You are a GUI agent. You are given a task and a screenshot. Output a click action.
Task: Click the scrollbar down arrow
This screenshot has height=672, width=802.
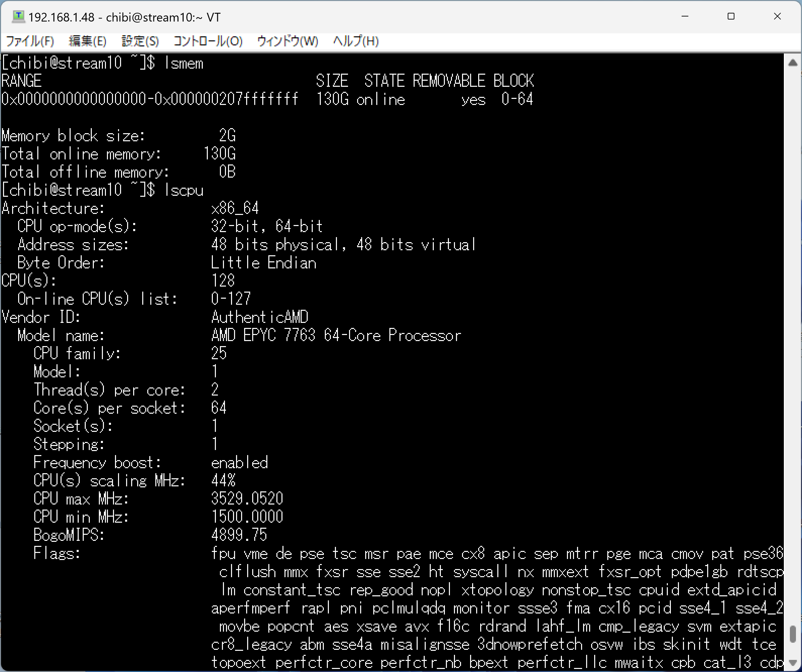point(793,663)
